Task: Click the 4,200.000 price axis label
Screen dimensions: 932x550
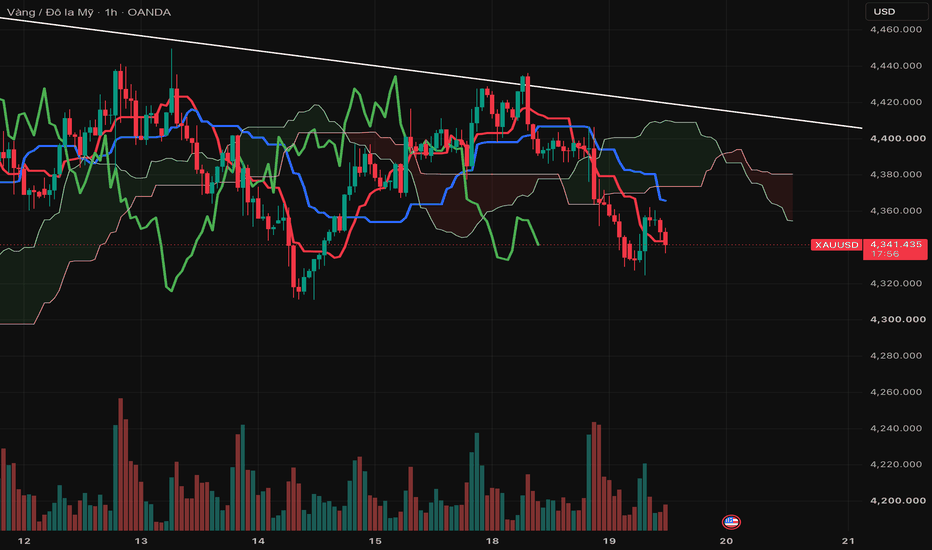Action: (x=897, y=501)
